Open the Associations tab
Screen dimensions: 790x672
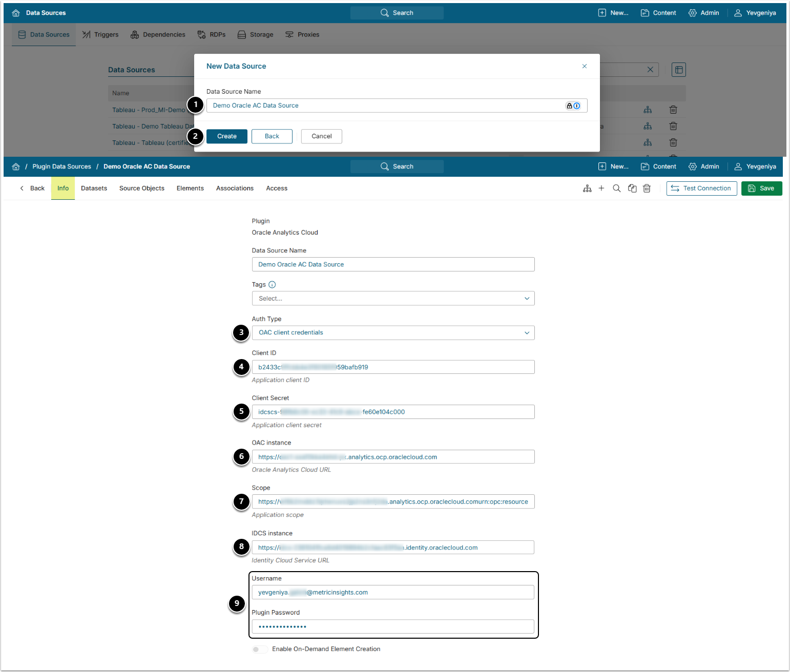(x=235, y=188)
